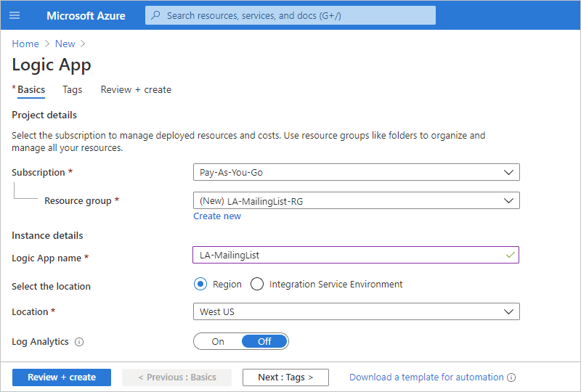Focus the Logic App name input field
The image size is (581, 392).
[356, 255]
